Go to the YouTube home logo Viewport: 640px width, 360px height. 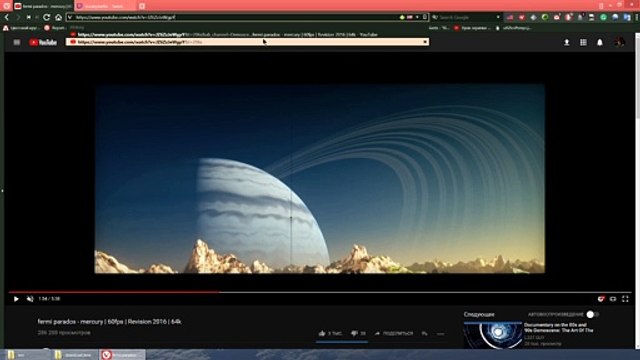pyautogui.click(x=43, y=42)
